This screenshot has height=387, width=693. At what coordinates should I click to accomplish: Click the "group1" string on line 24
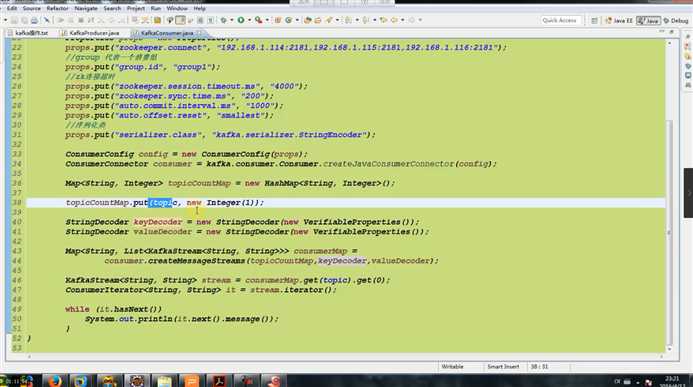193,67
